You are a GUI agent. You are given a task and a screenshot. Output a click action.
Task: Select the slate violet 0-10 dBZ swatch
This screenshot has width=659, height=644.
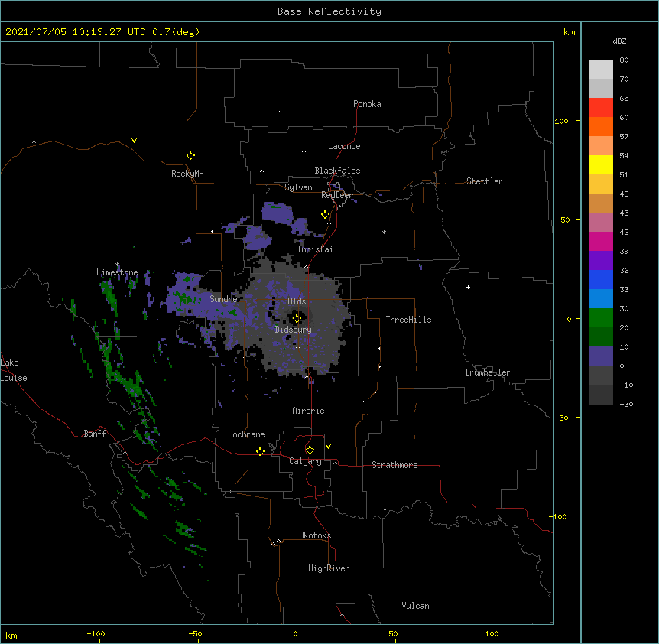tap(601, 356)
